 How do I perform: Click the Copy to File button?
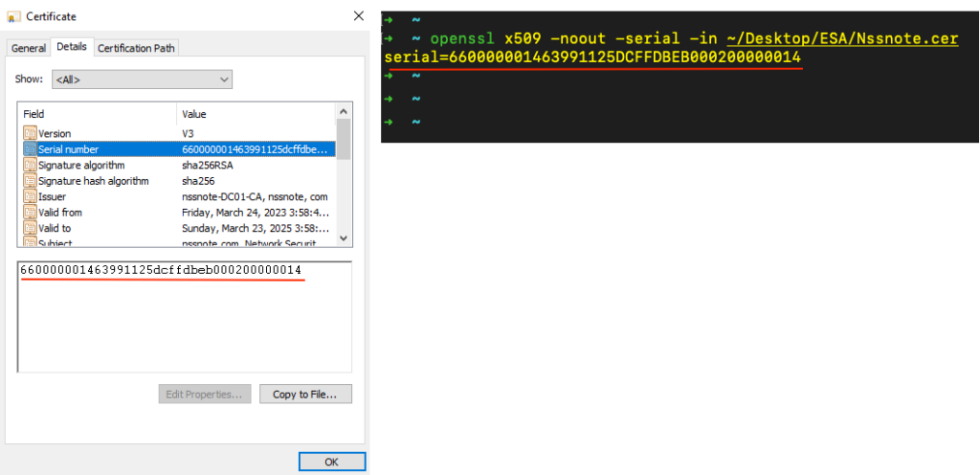coord(298,395)
